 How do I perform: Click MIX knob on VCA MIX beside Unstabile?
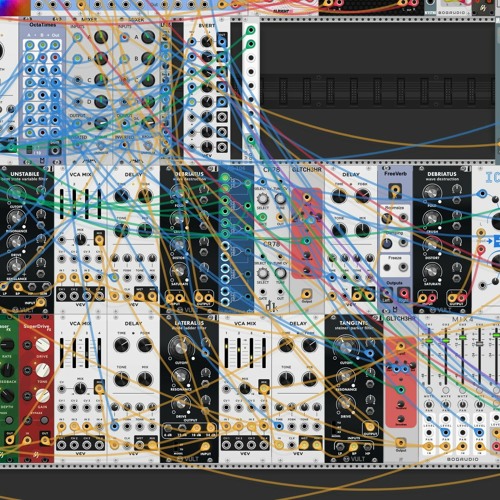(80, 240)
